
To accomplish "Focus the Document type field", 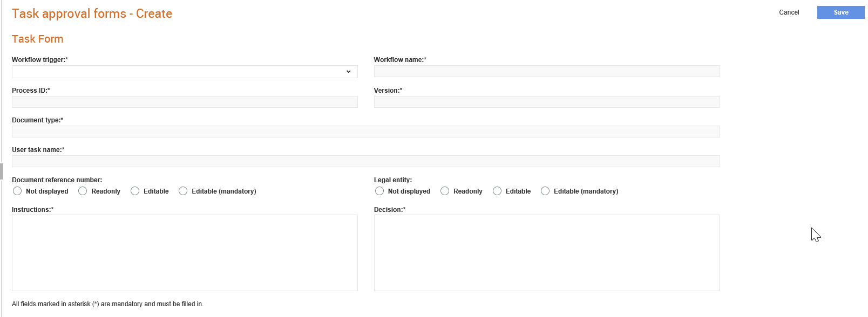I will tap(366, 132).
